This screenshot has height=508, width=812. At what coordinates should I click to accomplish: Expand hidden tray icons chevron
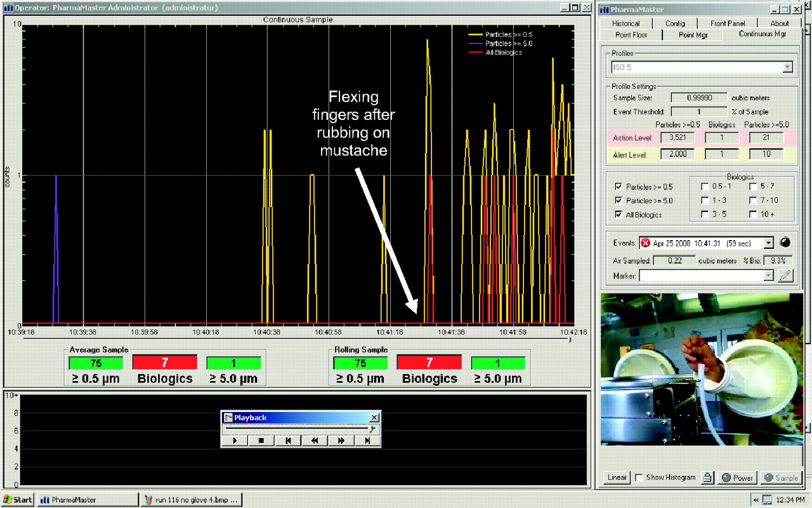point(755,499)
